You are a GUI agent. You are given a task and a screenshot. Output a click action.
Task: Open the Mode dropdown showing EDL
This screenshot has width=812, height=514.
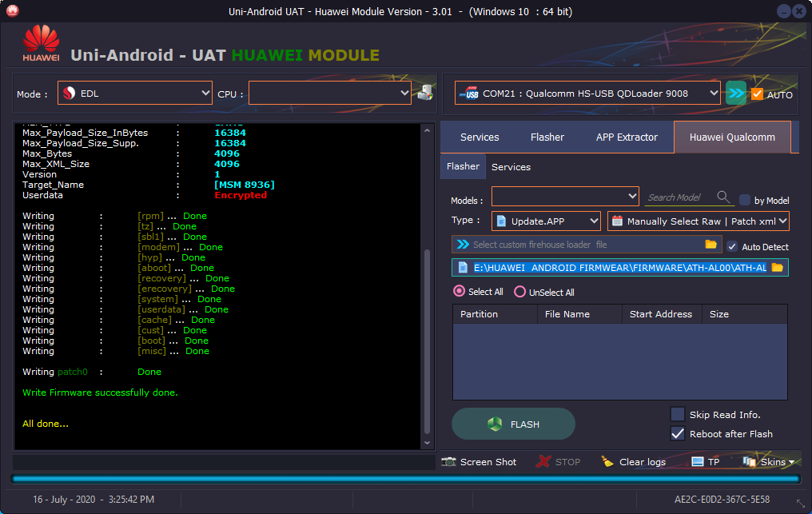pos(134,94)
